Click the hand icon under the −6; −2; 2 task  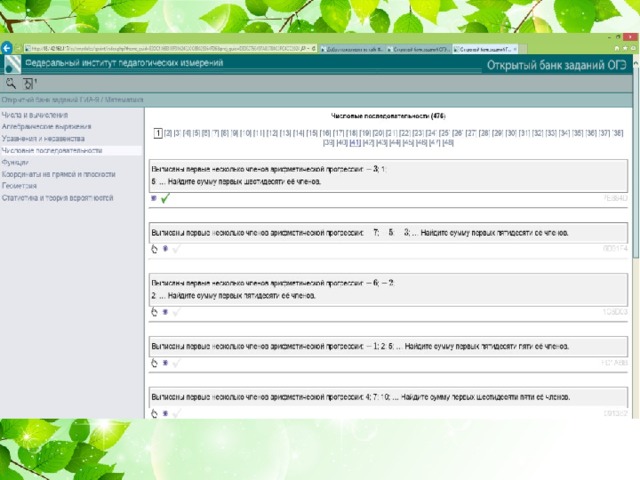click(154, 312)
